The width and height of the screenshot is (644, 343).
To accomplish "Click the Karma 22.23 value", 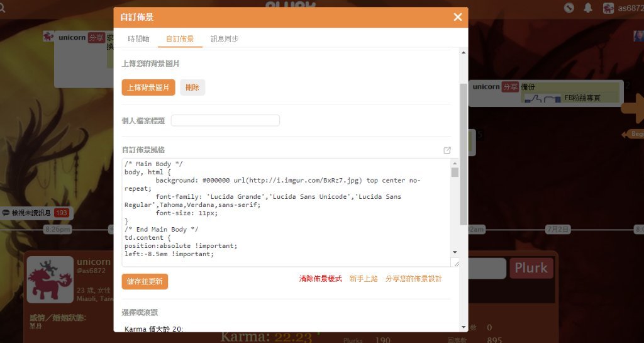I will 293,337.
